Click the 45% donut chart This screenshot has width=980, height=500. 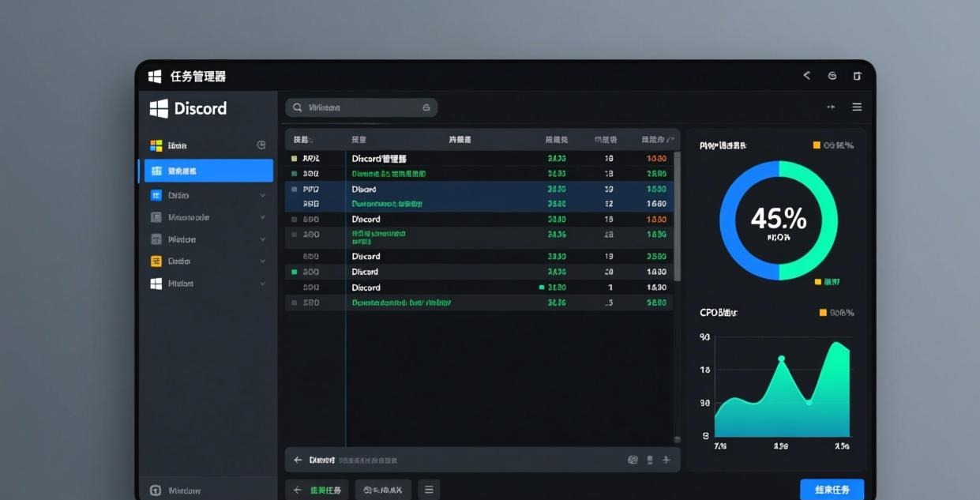pos(779,220)
